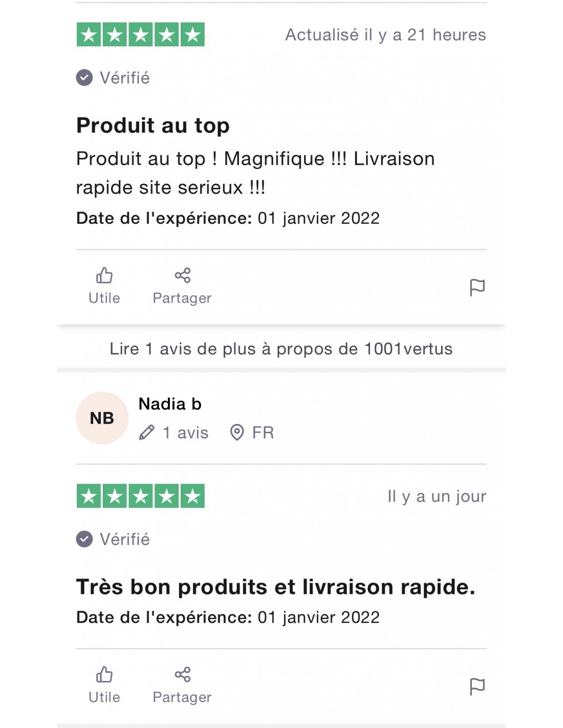Open Nadia b's profile name link
The height and width of the screenshot is (728, 563).
[170, 404]
